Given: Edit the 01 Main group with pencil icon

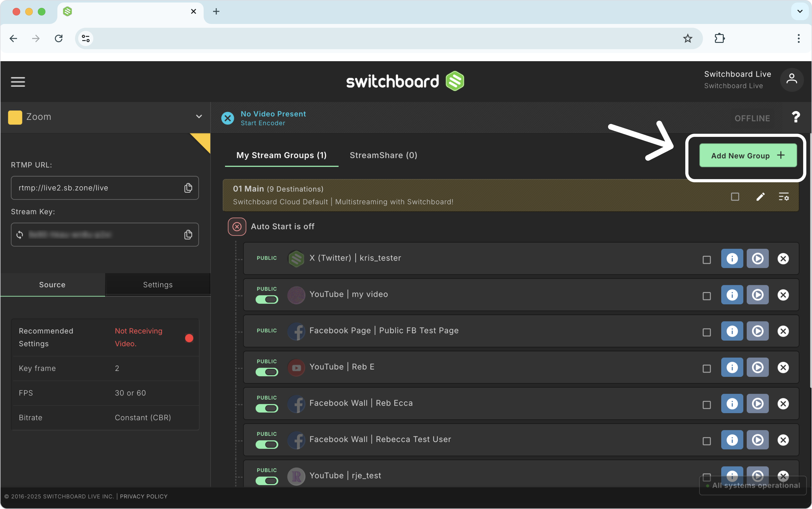Looking at the screenshot, I should pos(760,196).
